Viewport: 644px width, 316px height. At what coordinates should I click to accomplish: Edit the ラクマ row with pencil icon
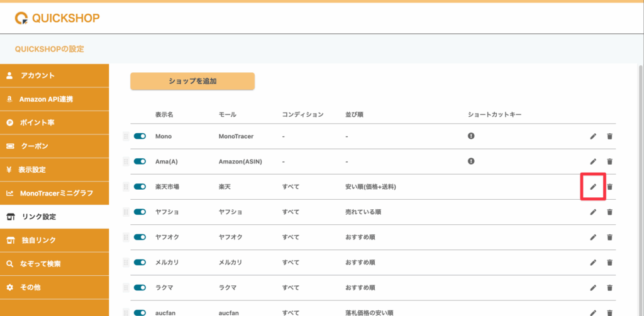coord(593,288)
